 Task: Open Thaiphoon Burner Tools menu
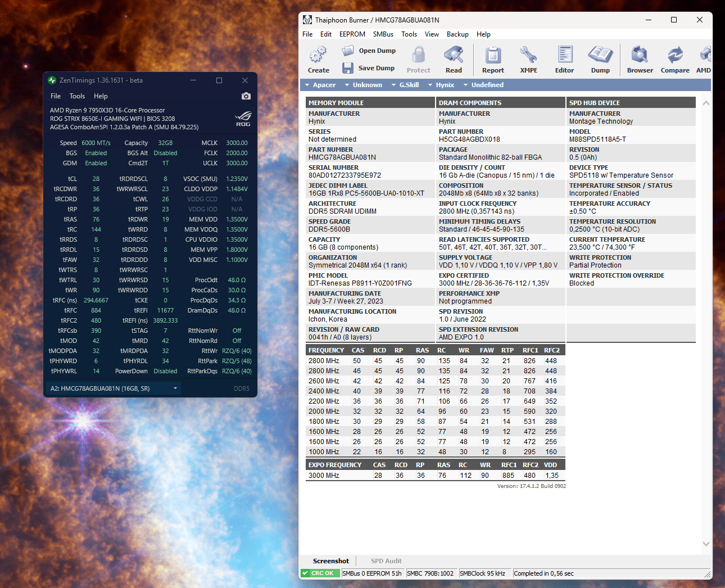[409, 34]
